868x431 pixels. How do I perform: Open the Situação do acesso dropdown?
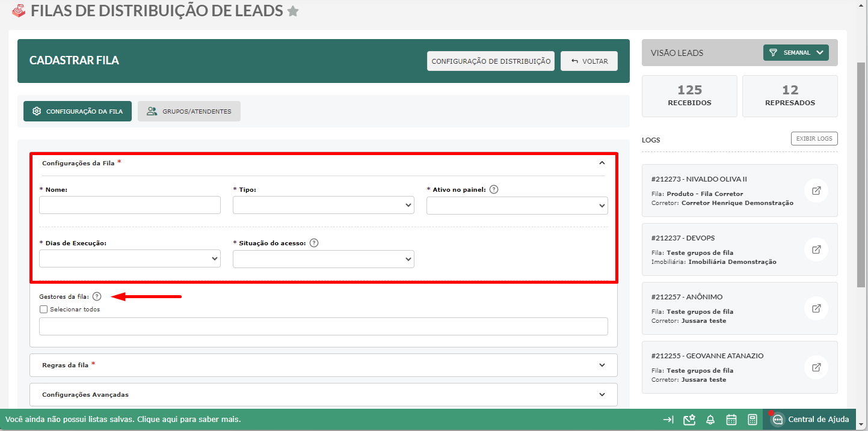click(x=324, y=258)
